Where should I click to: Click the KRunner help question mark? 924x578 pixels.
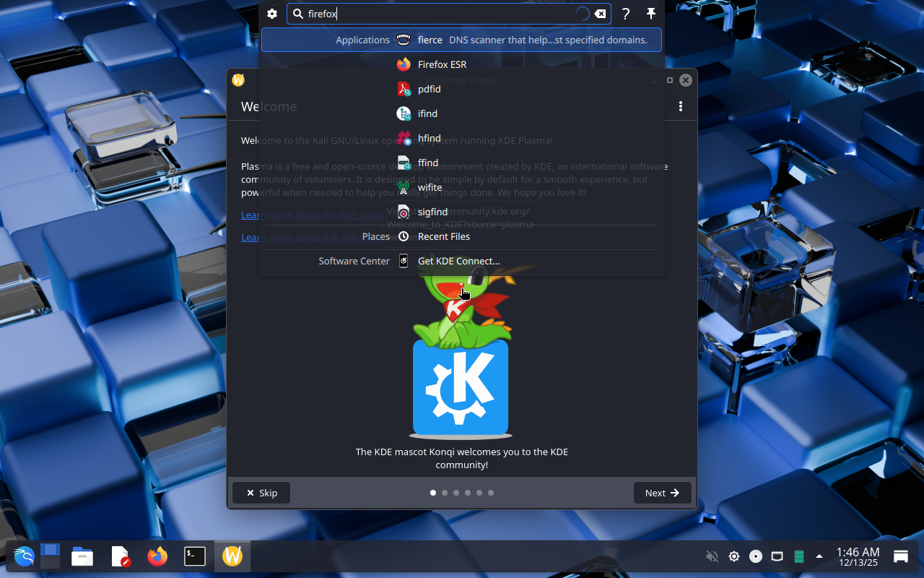(x=626, y=14)
